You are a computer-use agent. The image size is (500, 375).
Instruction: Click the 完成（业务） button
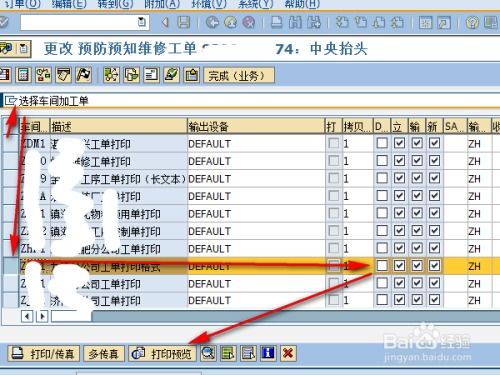(x=239, y=75)
